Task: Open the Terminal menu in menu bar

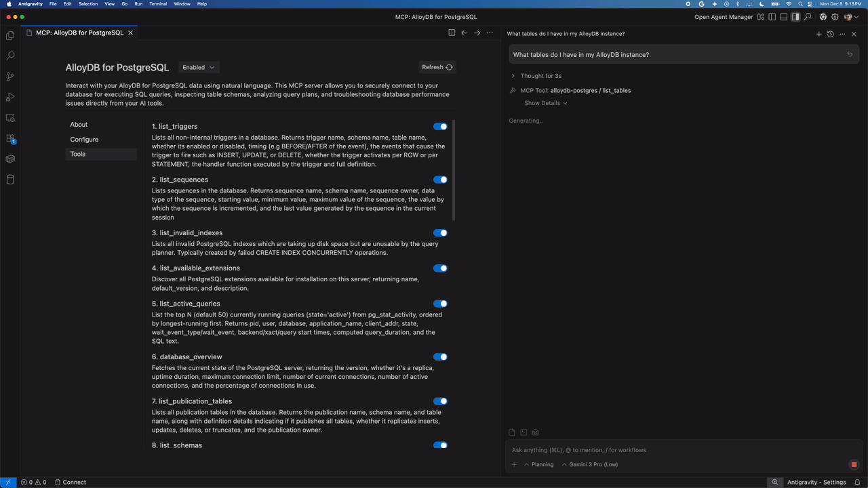Action: [x=158, y=4]
